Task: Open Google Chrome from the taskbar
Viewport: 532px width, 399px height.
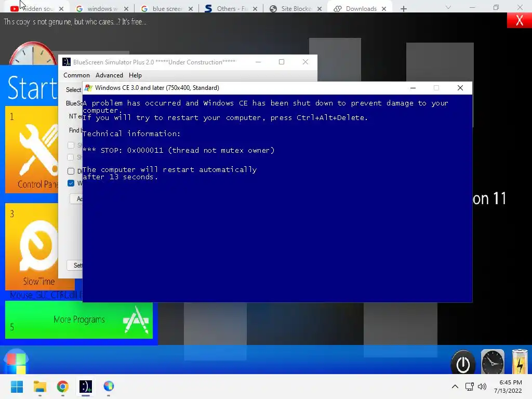Action: click(x=63, y=387)
